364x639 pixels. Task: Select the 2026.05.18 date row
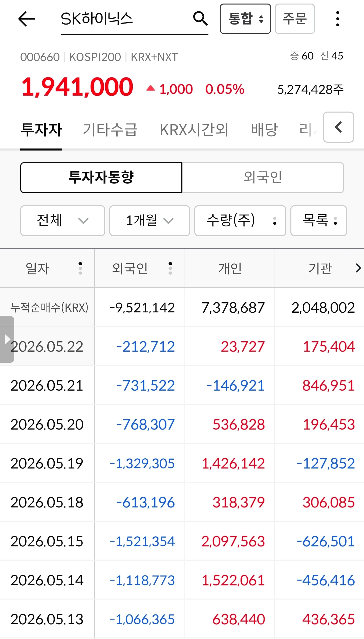tap(47, 502)
